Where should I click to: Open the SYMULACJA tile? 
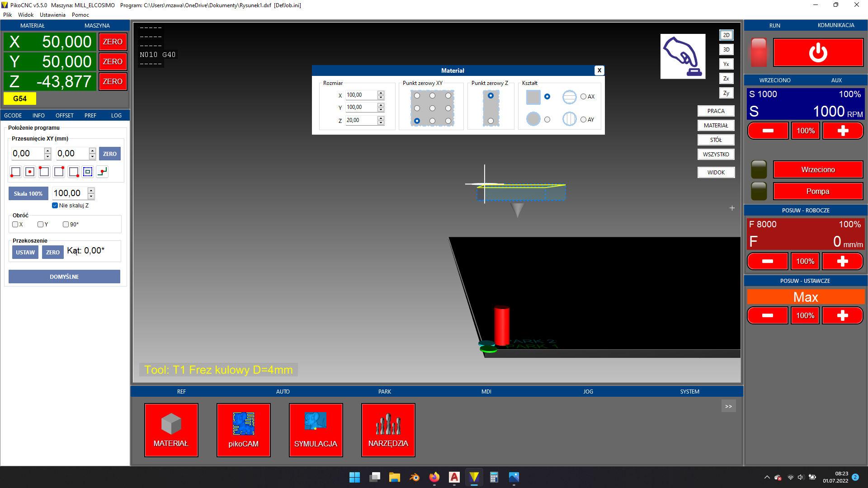(316, 430)
